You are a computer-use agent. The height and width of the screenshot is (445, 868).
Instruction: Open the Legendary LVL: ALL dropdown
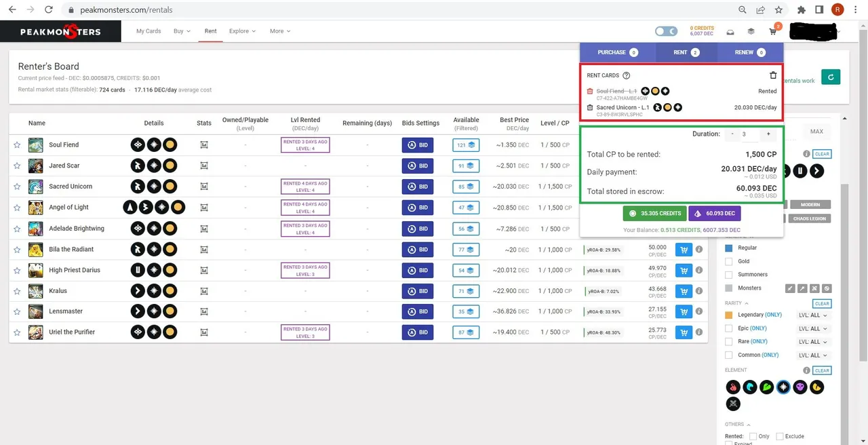point(813,315)
